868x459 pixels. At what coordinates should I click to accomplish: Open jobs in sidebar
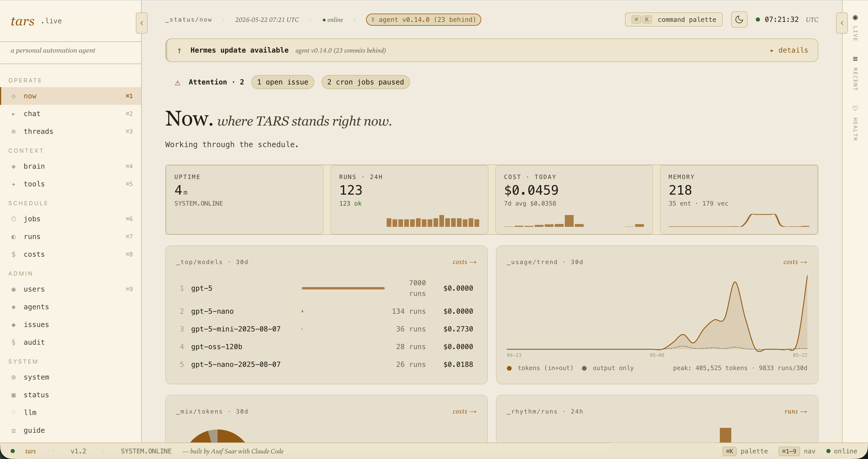pyautogui.click(x=71, y=219)
